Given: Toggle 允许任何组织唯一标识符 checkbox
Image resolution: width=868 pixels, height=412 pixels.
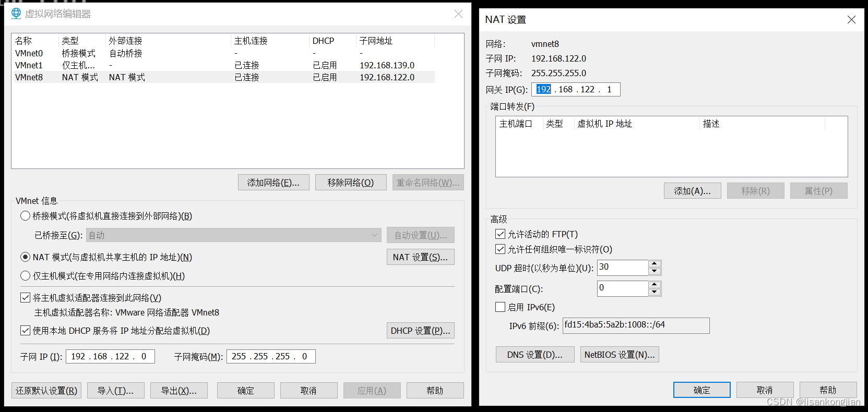Looking at the screenshot, I should (500, 249).
